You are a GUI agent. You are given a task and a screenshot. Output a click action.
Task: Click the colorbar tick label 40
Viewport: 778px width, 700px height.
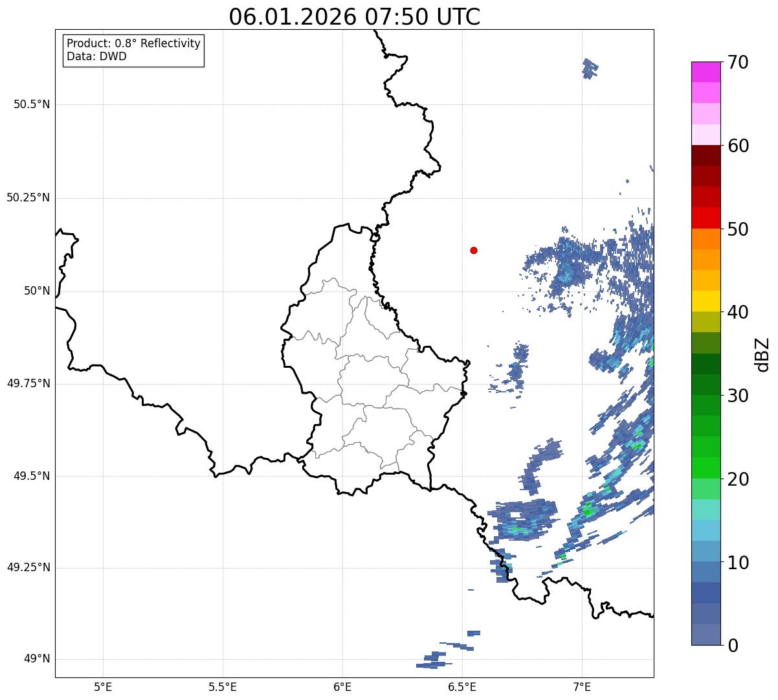point(738,312)
